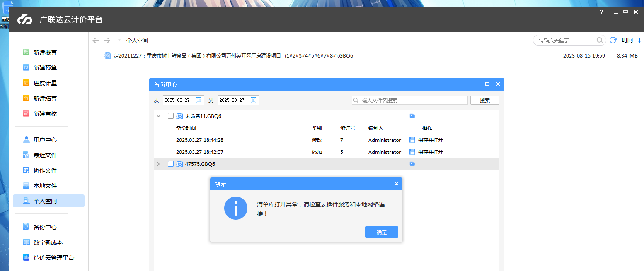Open folder icon for 47575.GBQ6 row
644x271 pixels.
coord(412,164)
